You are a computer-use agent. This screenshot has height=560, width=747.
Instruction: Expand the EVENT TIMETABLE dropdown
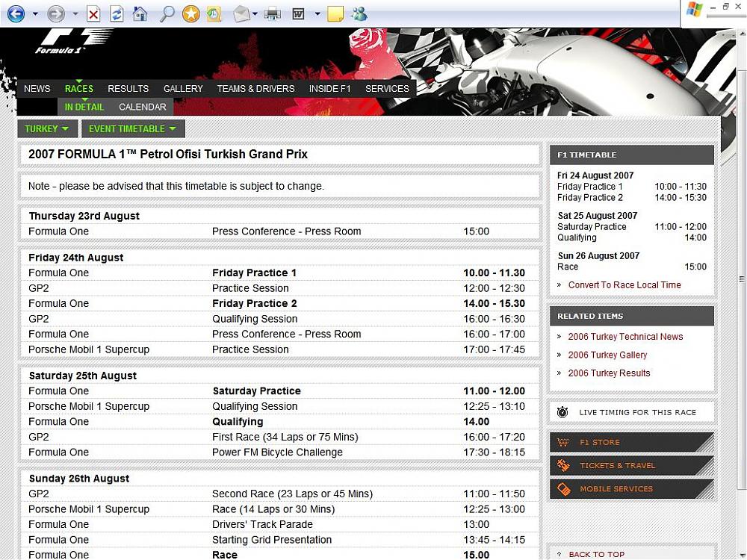click(132, 128)
